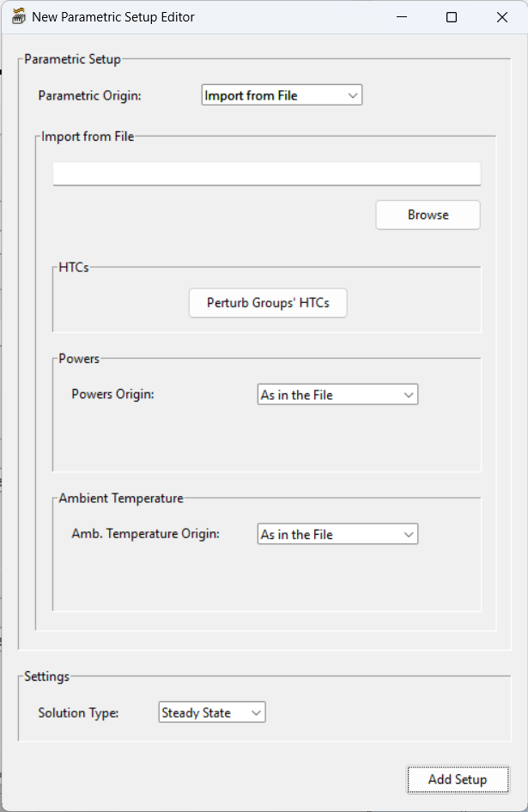Click the "Powers Origin:" label

click(x=112, y=394)
